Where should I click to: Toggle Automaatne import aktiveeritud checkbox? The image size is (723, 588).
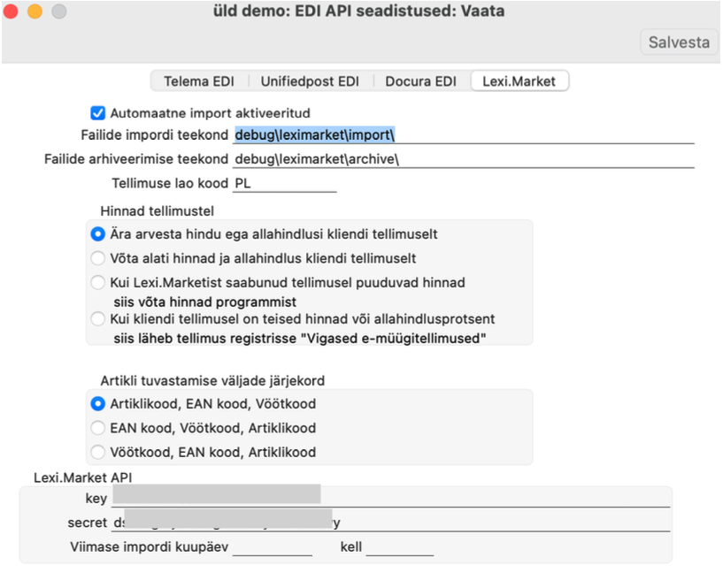pos(97,113)
